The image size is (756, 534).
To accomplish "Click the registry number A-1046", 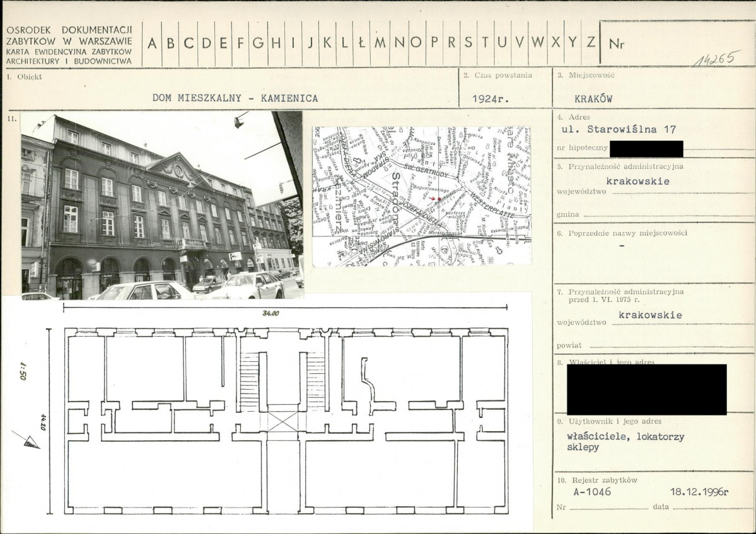I will pyautogui.click(x=592, y=492).
